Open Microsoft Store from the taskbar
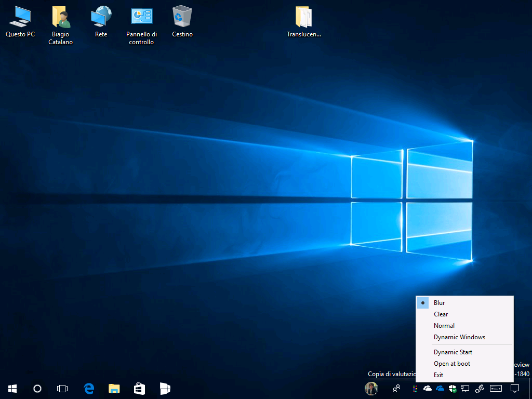Screen dimensions: 532x399 pos(139,389)
